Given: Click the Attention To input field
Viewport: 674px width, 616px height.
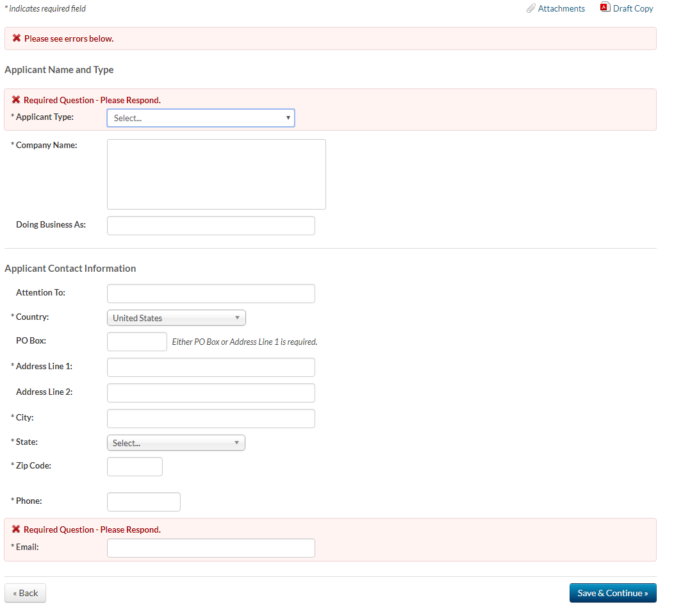Looking at the screenshot, I should [211, 294].
